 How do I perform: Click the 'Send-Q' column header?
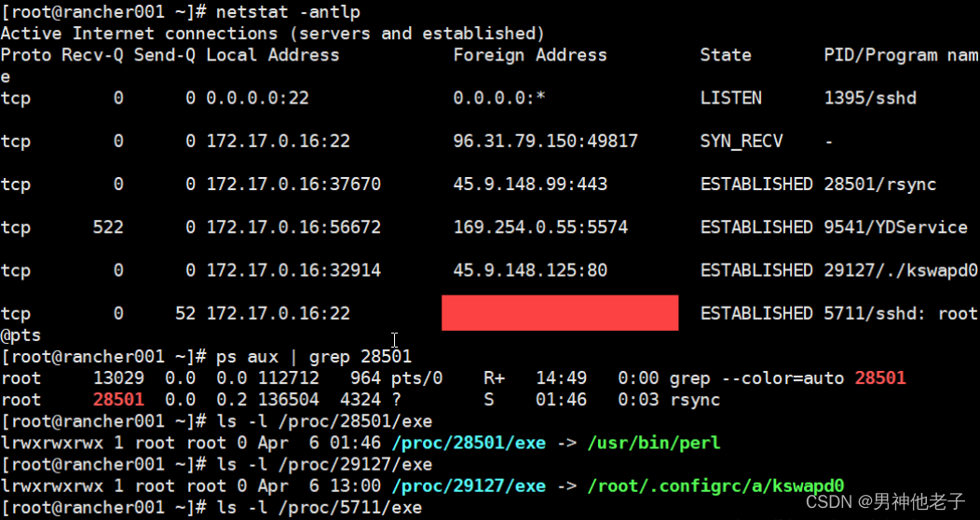164,55
